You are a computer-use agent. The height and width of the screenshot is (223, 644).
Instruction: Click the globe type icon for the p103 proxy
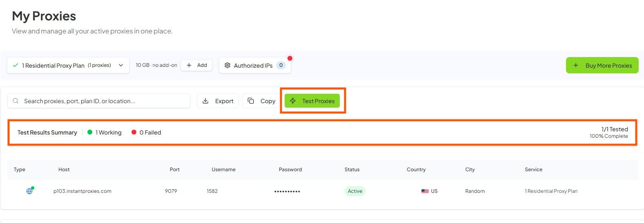pos(29,191)
